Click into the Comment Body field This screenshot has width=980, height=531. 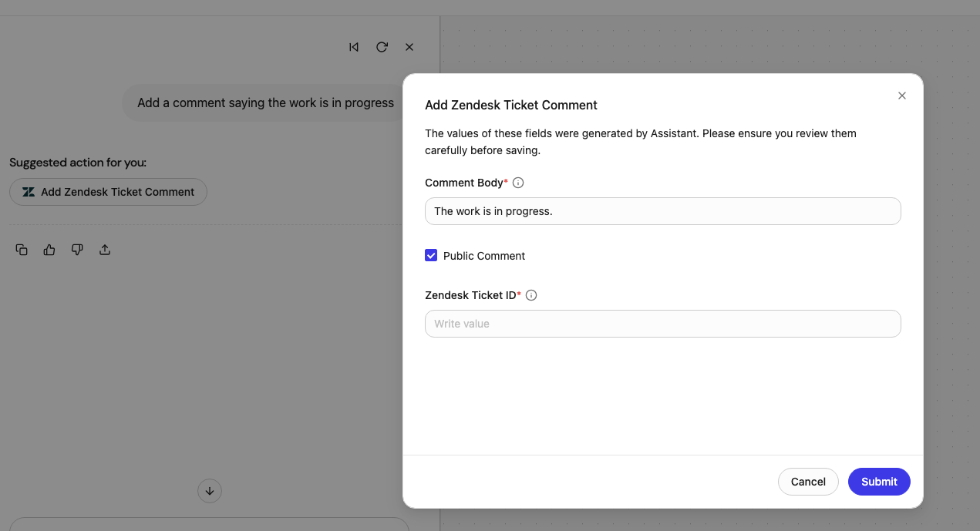663,211
